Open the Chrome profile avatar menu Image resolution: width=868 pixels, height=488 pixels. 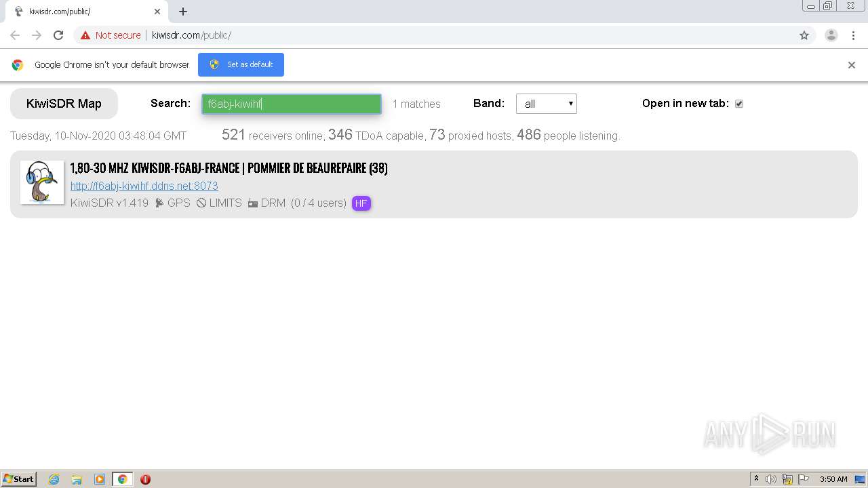pos(831,35)
